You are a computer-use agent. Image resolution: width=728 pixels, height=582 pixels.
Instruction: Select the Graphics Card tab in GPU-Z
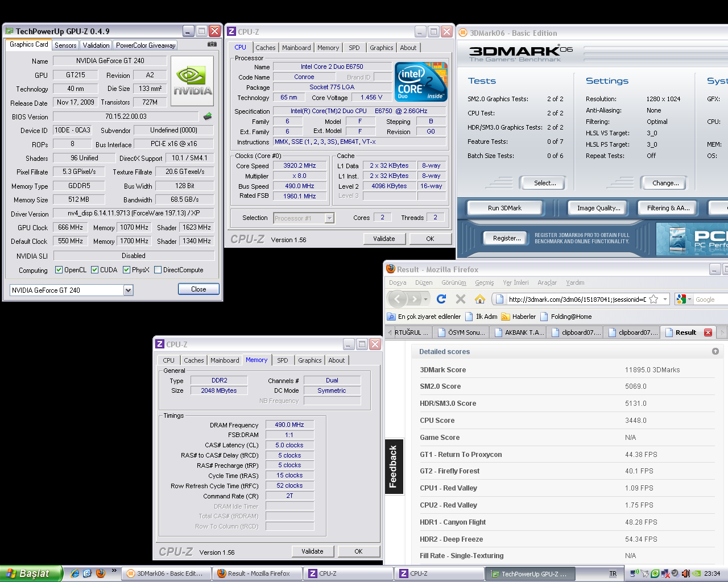click(x=29, y=44)
